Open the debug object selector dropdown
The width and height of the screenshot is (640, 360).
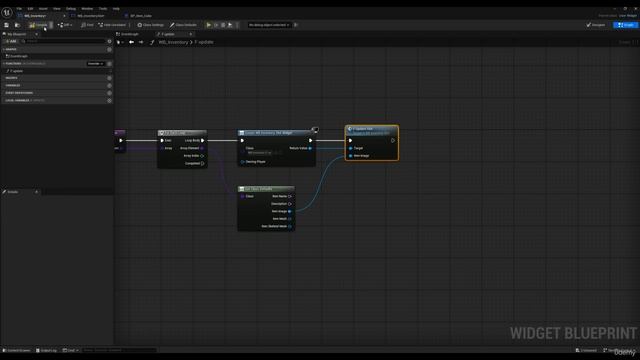(269, 25)
